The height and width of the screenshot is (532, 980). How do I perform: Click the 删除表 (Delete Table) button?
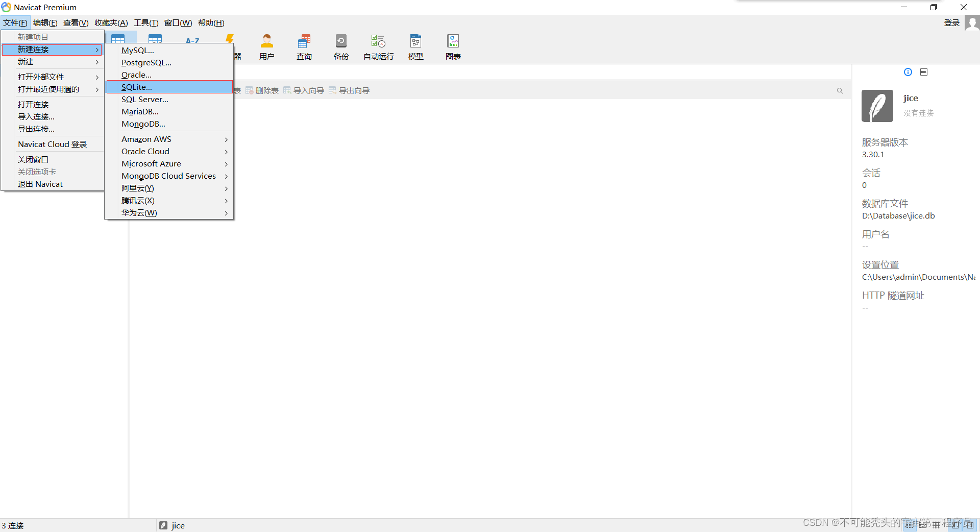(262, 90)
